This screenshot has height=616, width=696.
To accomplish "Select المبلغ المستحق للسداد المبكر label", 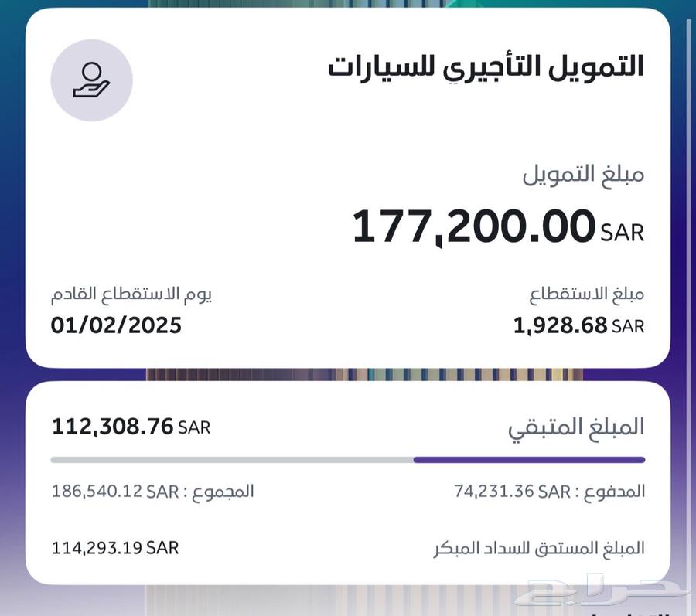I will (539, 549).
